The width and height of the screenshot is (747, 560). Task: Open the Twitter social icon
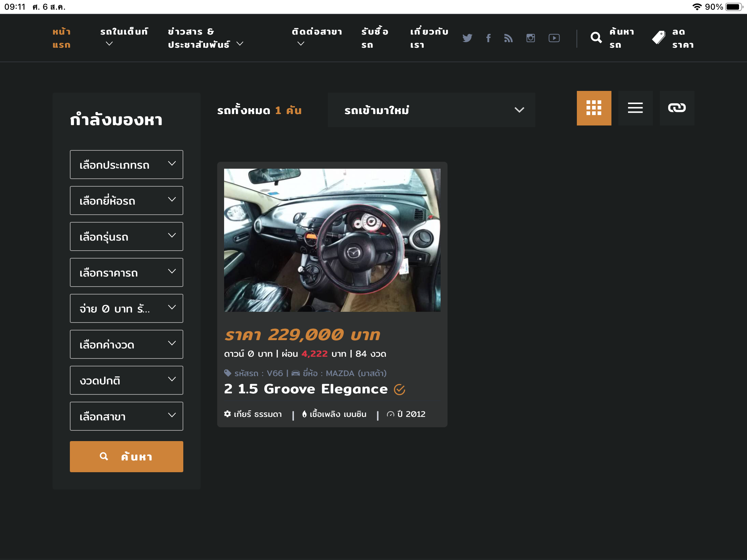467,38
